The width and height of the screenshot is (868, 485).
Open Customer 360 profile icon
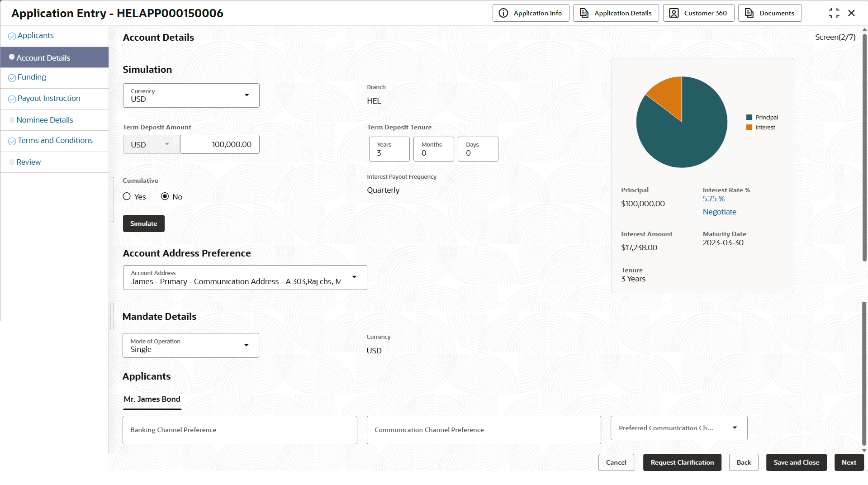point(674,13)
